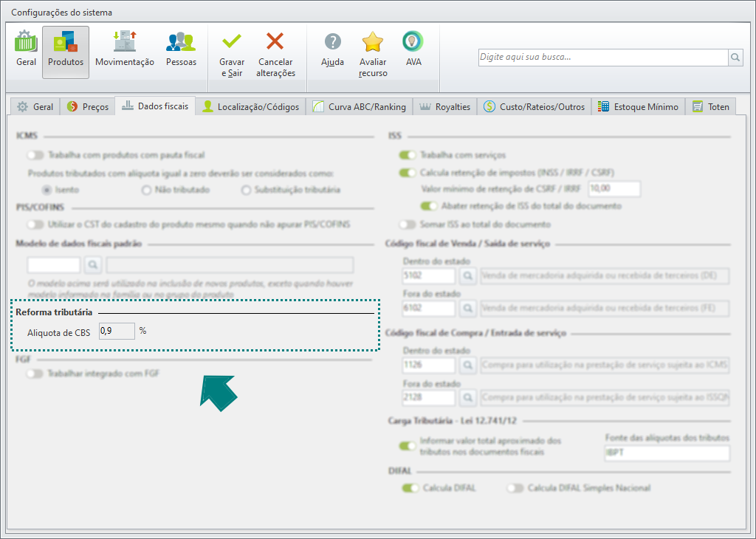This screenshot has height=539, width=756.
Task: Open the Pessoas settings section
Action: [x=181, y=49]
